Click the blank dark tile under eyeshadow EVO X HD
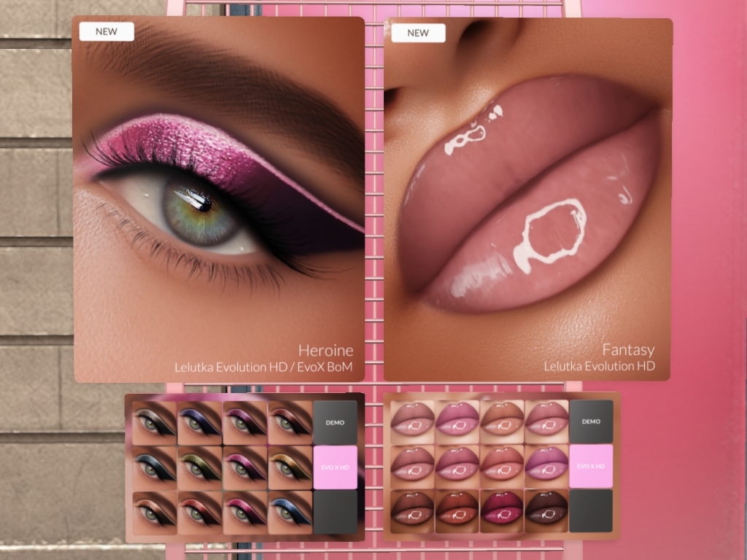Screen dimensions: 747x560 click(335, 512)
